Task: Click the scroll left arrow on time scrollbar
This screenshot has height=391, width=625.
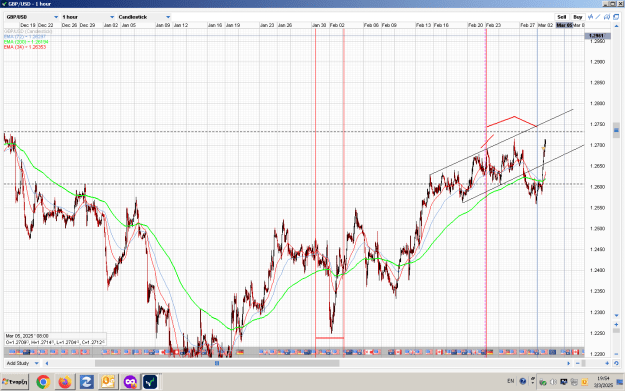Action: 47,363
